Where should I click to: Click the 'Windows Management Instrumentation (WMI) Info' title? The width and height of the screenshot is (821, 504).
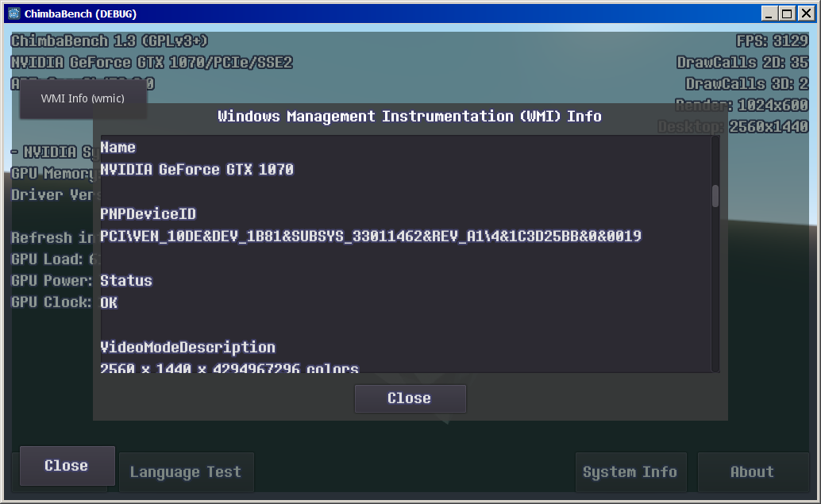[410, 116]
